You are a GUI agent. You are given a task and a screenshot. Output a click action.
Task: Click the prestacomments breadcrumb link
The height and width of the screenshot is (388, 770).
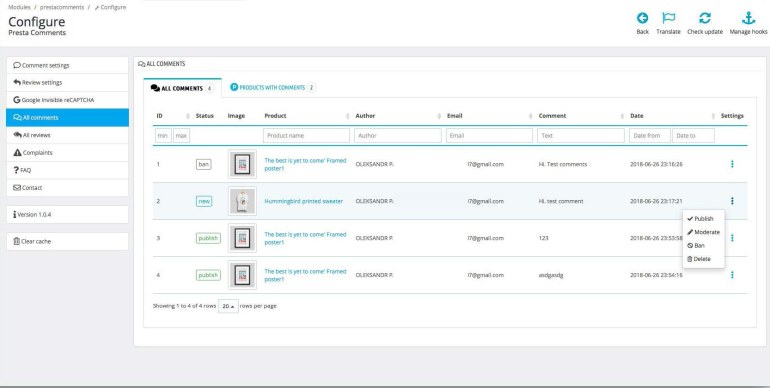point(62,7)
